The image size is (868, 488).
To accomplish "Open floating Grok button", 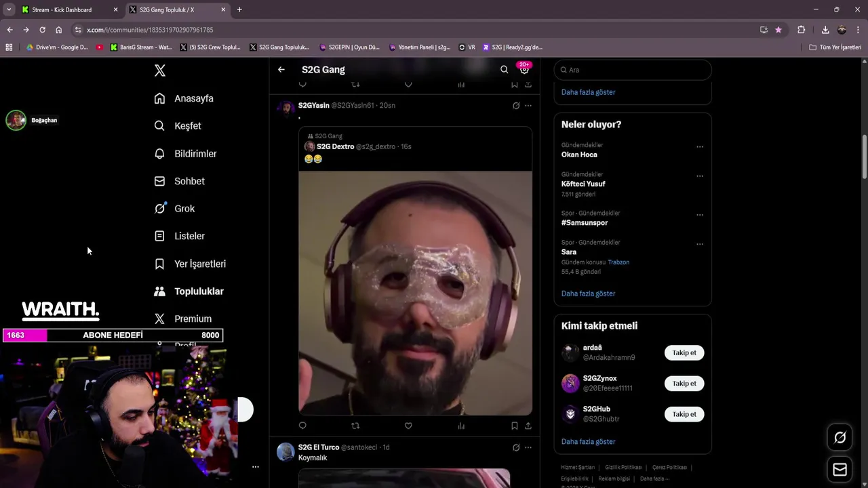I will click(840, 438).
